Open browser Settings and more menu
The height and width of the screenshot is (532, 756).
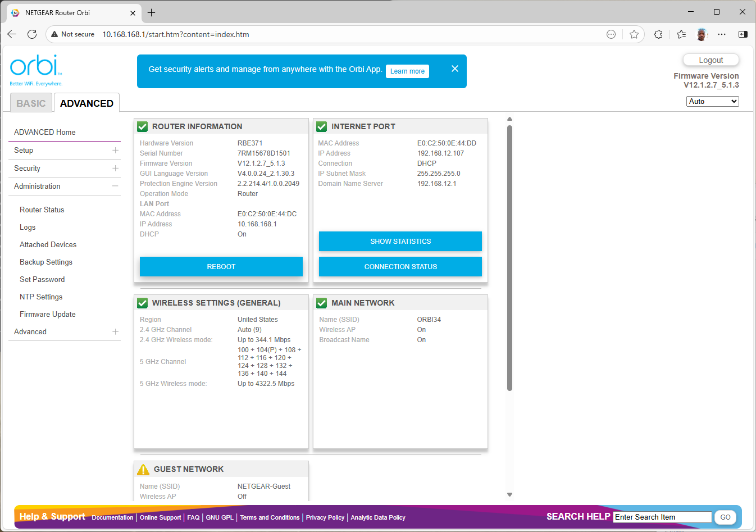click(722, 34)
